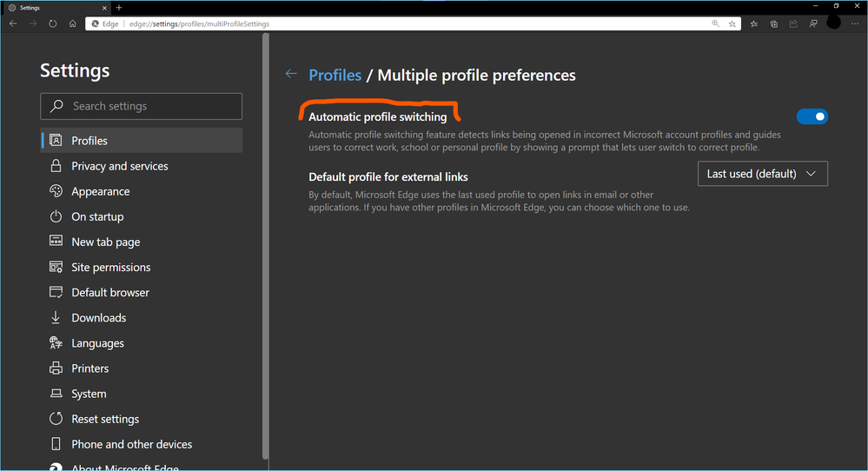
Task: Add this page to favorites star icon
Action: point(732,23)
